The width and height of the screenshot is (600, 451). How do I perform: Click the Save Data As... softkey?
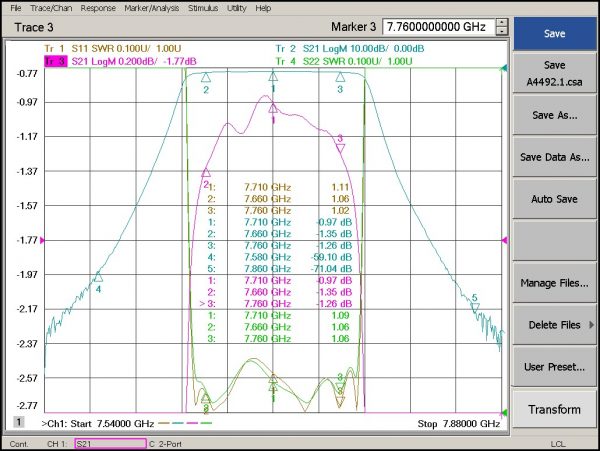[555, 157]
